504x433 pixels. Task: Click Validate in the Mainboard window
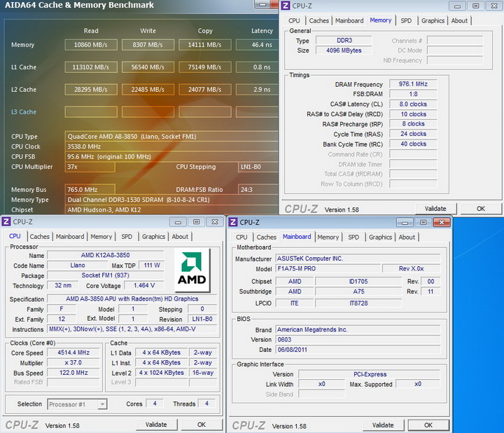tap(383, 425)
